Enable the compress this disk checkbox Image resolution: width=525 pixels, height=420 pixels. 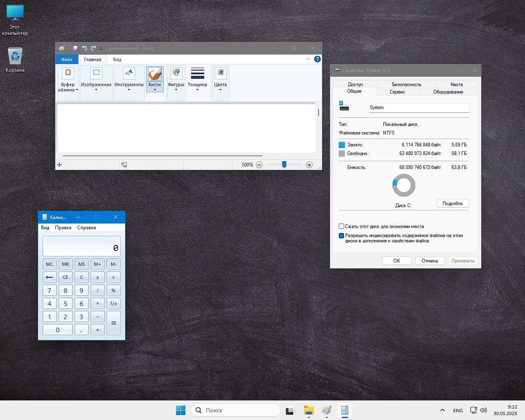tap(341, 226)
